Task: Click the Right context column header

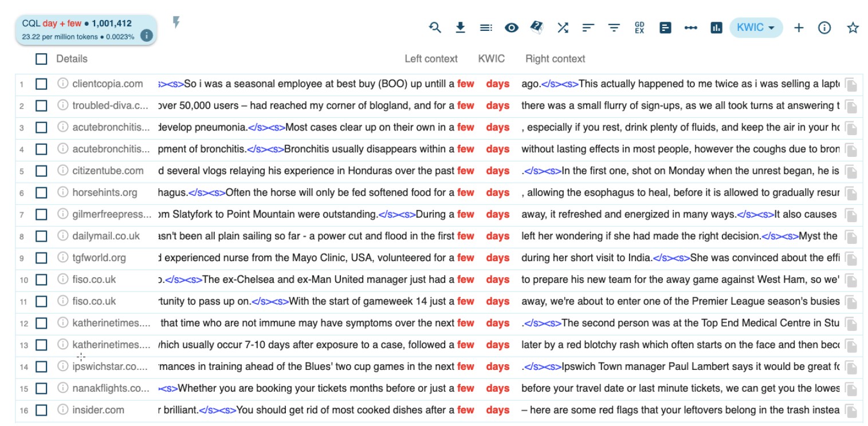Action: (555, 59)
